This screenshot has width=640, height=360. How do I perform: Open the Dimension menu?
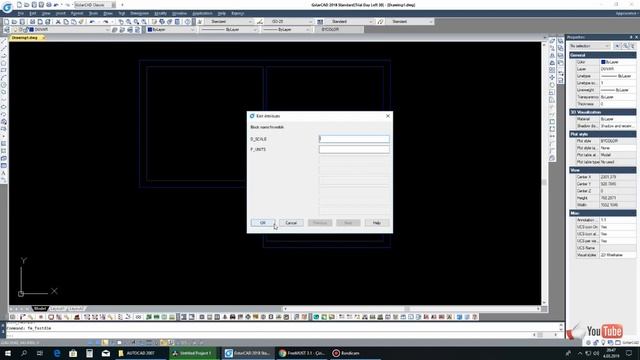pos(139,13)
